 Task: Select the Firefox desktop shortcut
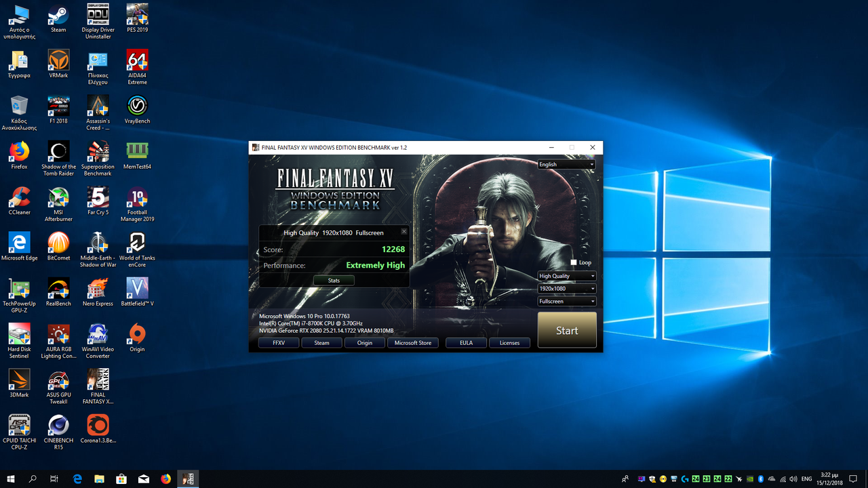pos(19,155)
